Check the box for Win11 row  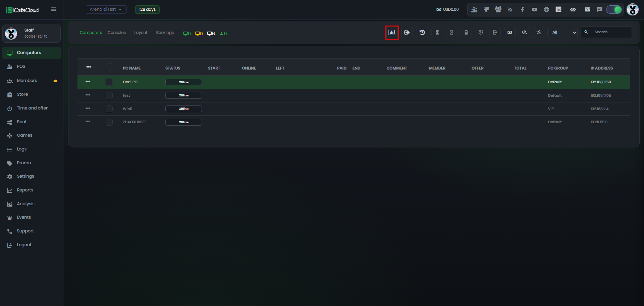pos(109,109)
